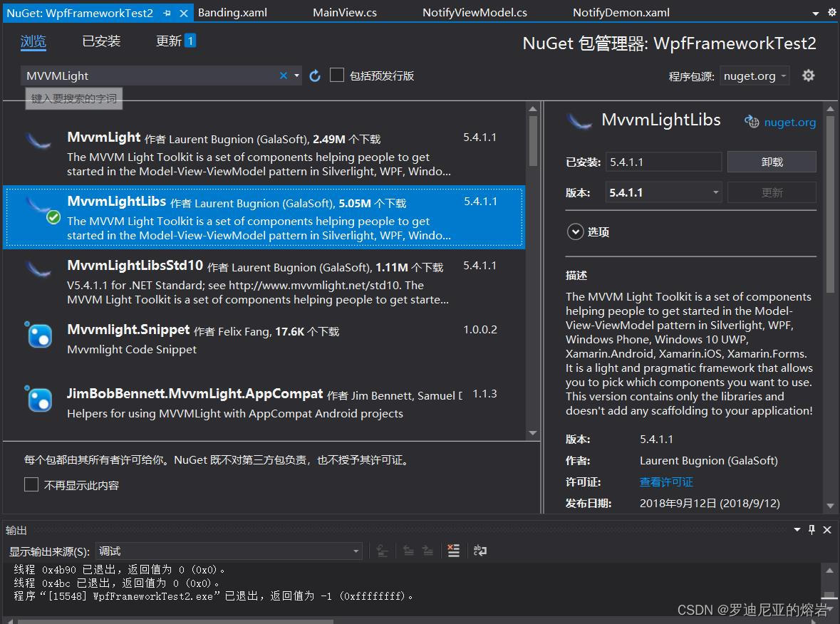840x624 pixels.
Task: Clear all output messages
Action: [454, 550]
